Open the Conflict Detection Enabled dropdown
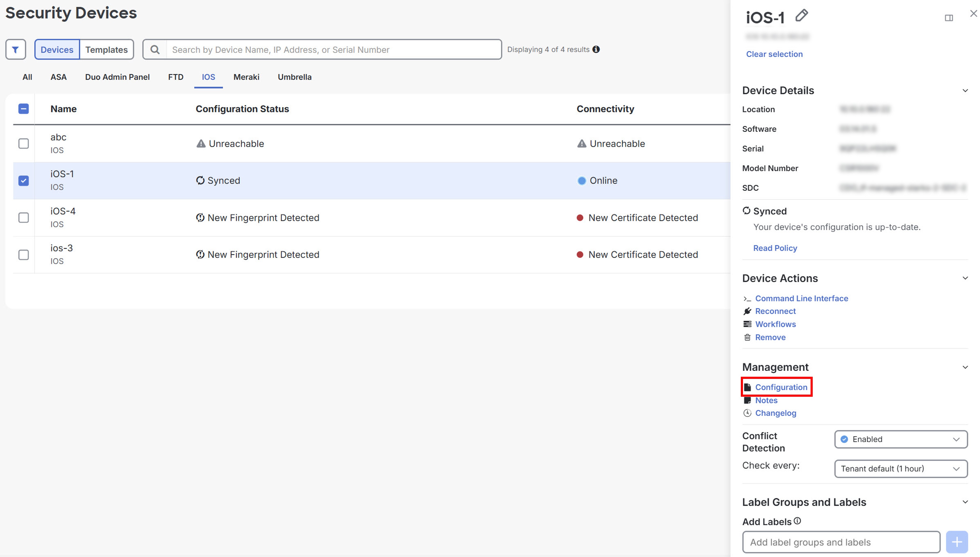980x557 pixels. point(901,439)
